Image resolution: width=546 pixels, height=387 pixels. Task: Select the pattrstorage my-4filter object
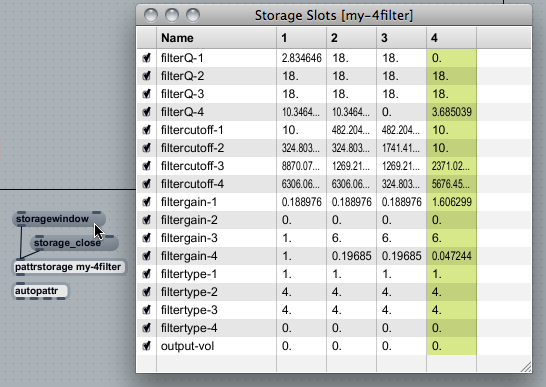[x=69, y=267]
